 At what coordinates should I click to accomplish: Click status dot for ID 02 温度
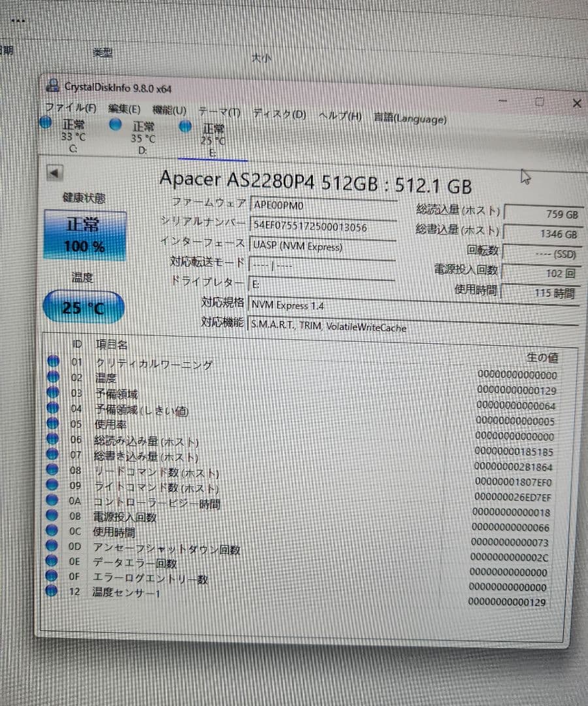(x=53, y=376)
